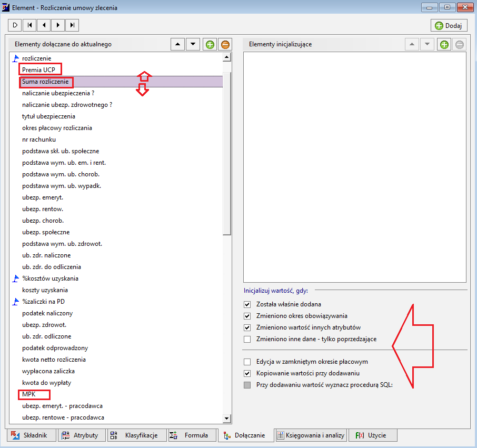Go to previous record arrow icon
The width and height of the screenshot is (477, 448).
pyautogui.click(x=44, y=25)
